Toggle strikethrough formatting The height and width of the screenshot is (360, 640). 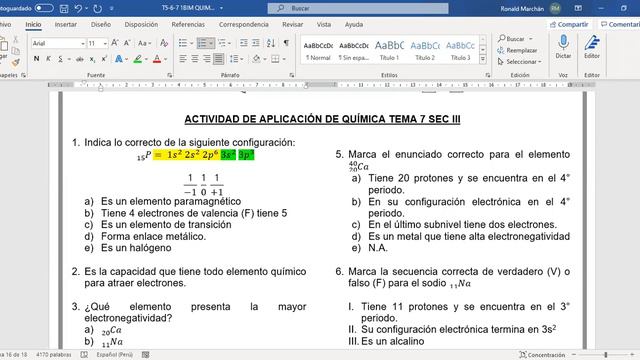[80, 59]
